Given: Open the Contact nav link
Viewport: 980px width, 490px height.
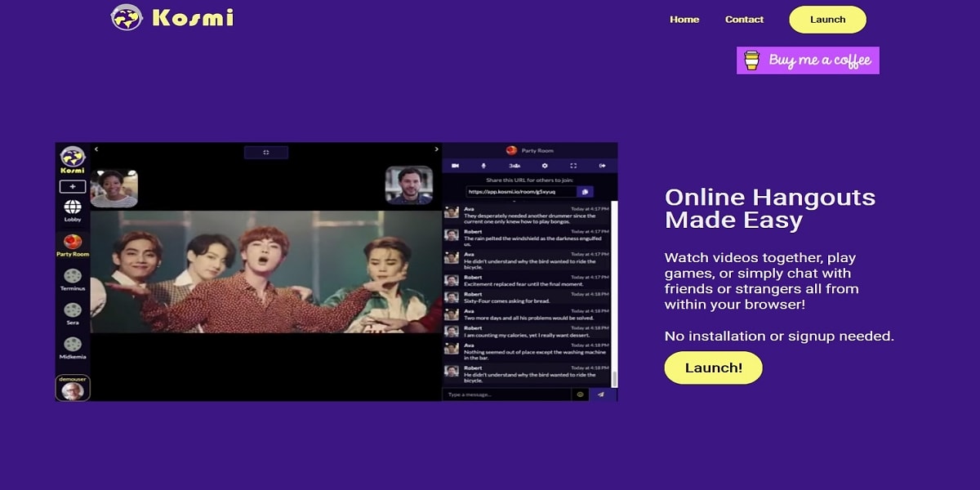Looking at the screenshot, I should [x=744, y=20].
